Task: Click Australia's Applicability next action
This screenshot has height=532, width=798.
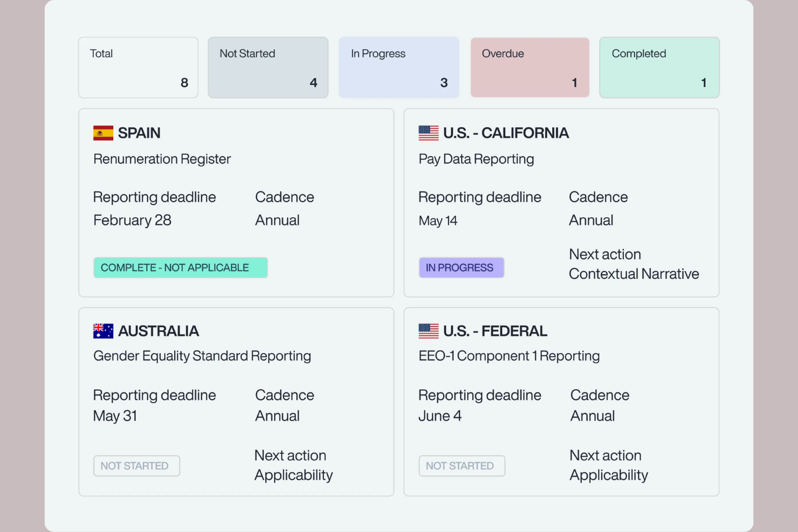Action: (x=293, y=475)
